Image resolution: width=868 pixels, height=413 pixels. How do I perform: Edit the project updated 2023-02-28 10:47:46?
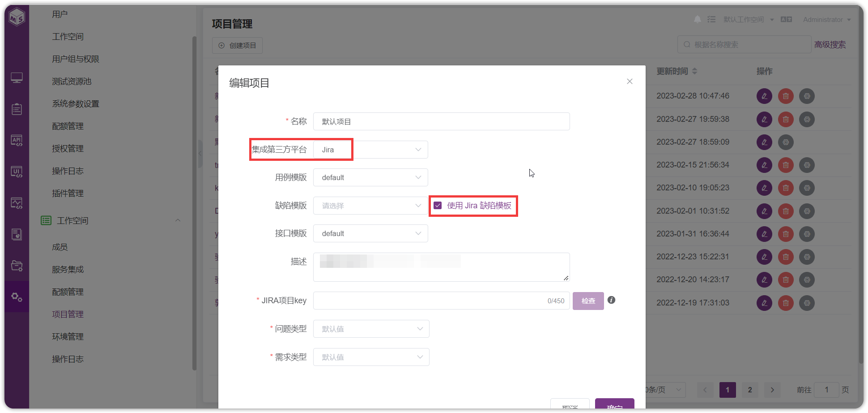(x=764, y=96)
